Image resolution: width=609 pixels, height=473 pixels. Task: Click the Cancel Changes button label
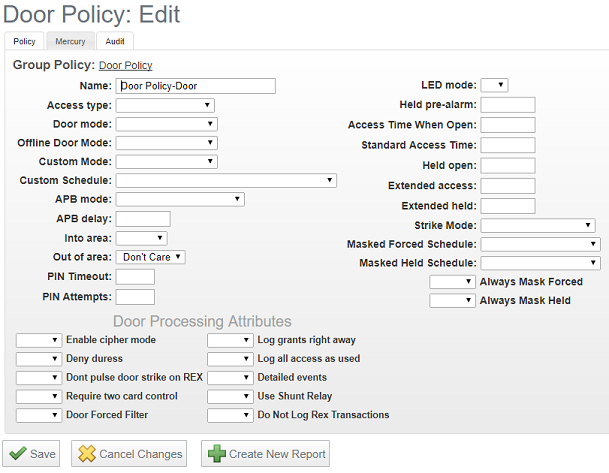[141, 454]
